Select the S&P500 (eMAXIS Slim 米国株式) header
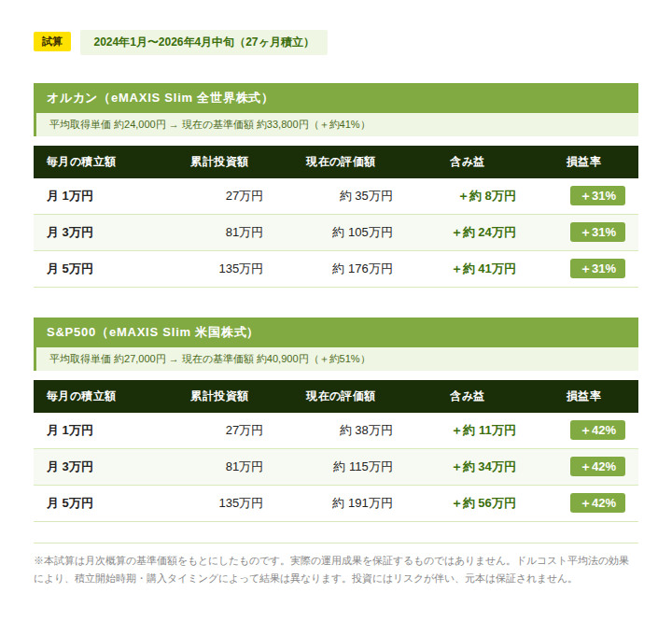Screen dimensions: 672x621 pos(149,332)
